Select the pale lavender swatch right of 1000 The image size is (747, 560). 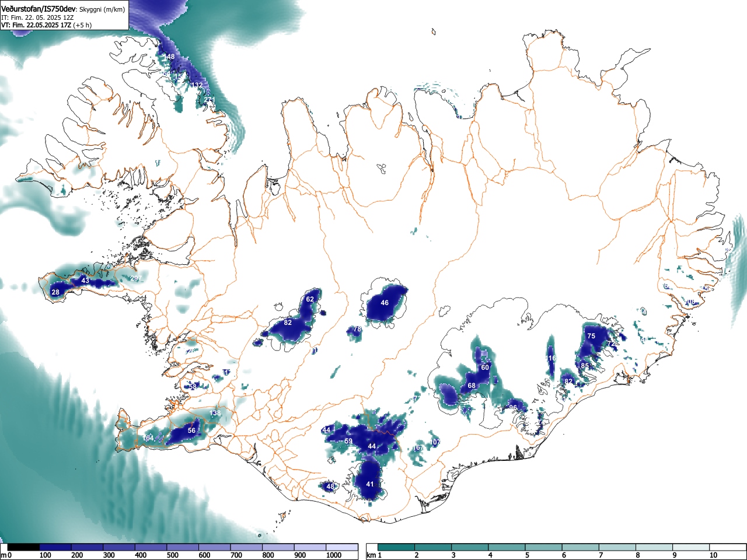(x=341, y=547)
